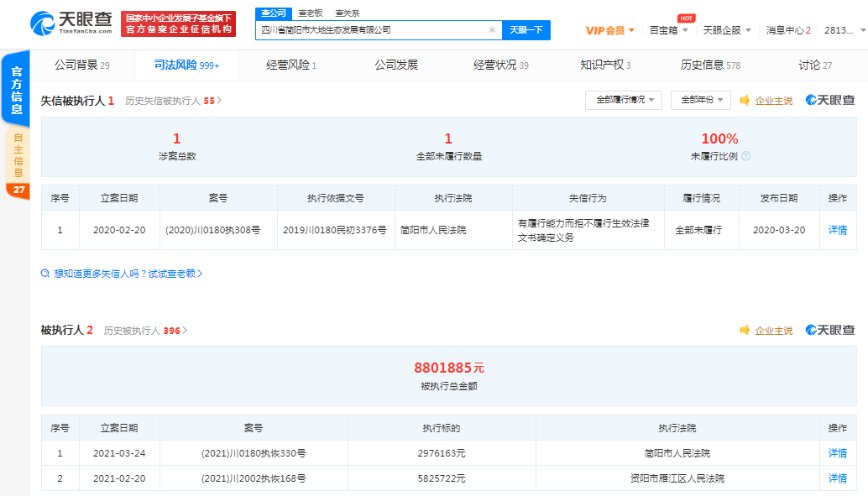868x496 pixels.
Task: Click the 2020-03-20 发布日期 cell
Action: 779,230
